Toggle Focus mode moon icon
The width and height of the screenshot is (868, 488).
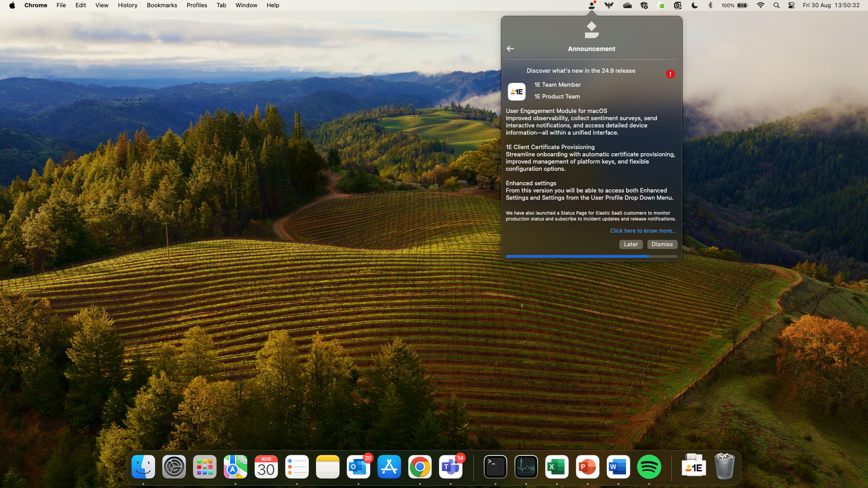click(x=694, y=5)
